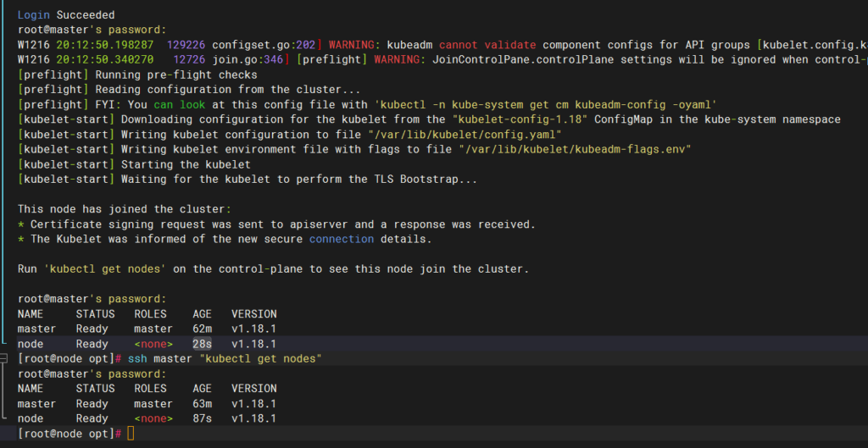Click the ssh master command at the prompt
Screen dimensions: 868x448
tap(225, 359)
